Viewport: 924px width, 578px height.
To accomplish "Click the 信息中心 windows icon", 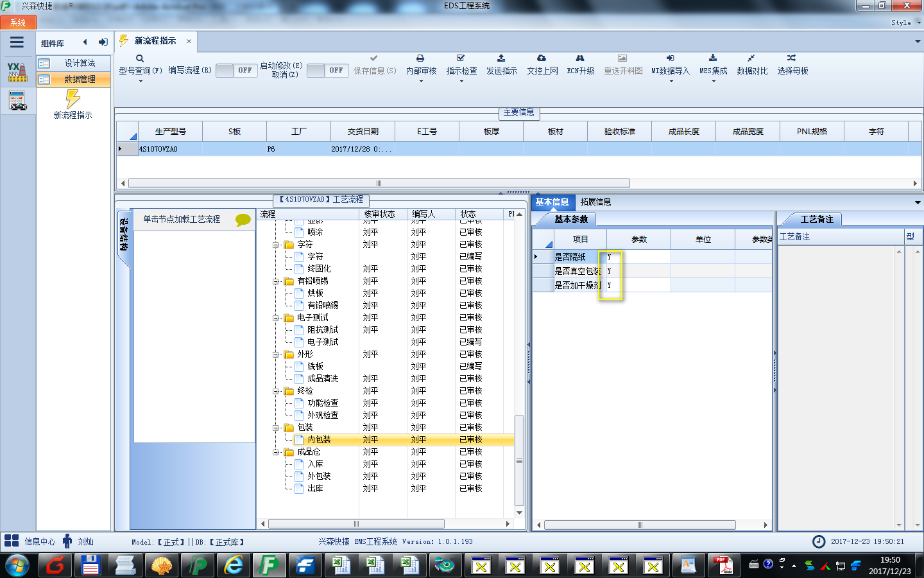I will click(12, 541).
